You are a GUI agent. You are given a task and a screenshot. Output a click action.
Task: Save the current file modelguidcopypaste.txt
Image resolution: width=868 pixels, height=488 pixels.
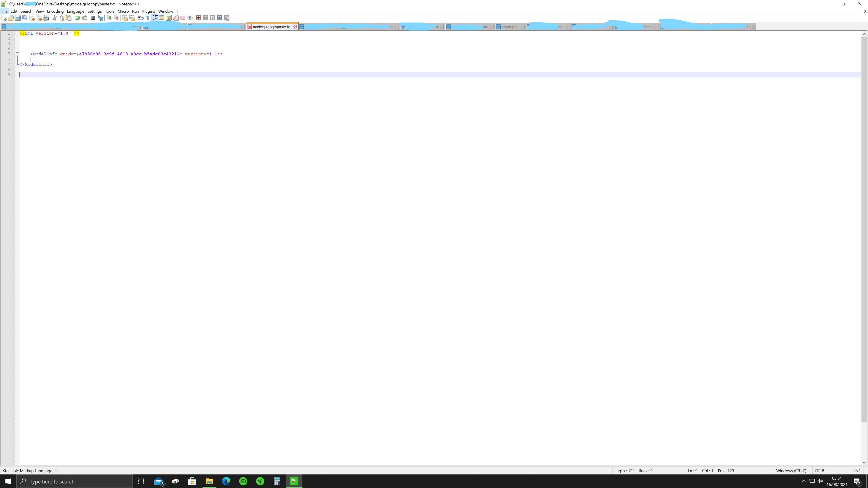pos(18,18)
